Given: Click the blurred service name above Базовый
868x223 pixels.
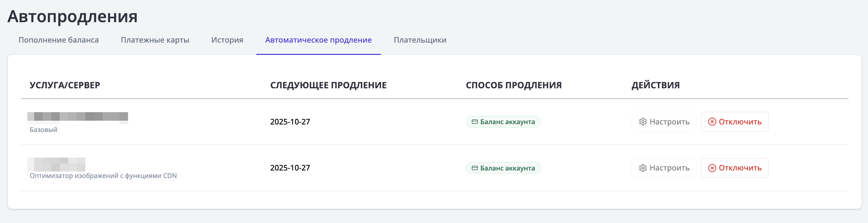Looking at the screenshot, I should 78,117.
